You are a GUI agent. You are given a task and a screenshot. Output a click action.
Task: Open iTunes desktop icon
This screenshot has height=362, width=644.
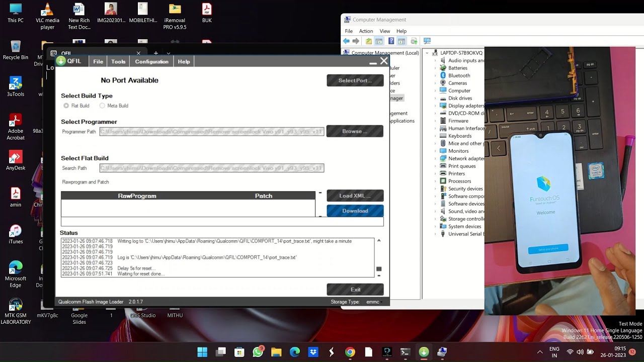(16, 234)
